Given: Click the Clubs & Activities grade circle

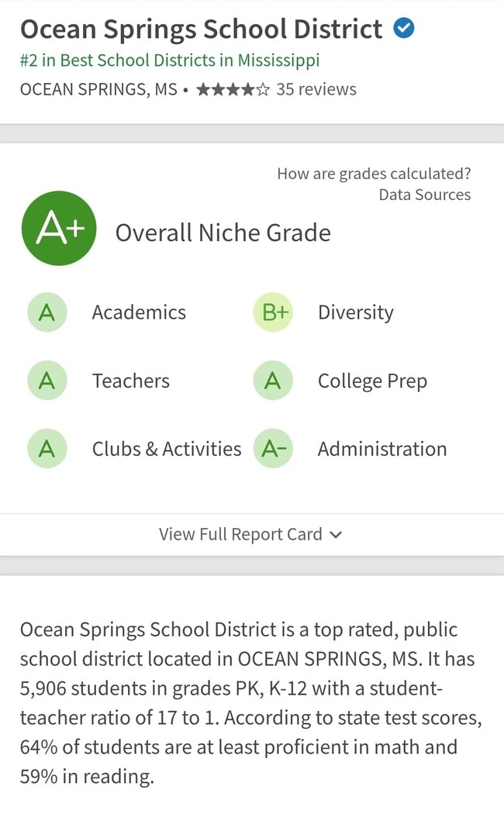Looking at the screenshot, I should coord(47,449).
